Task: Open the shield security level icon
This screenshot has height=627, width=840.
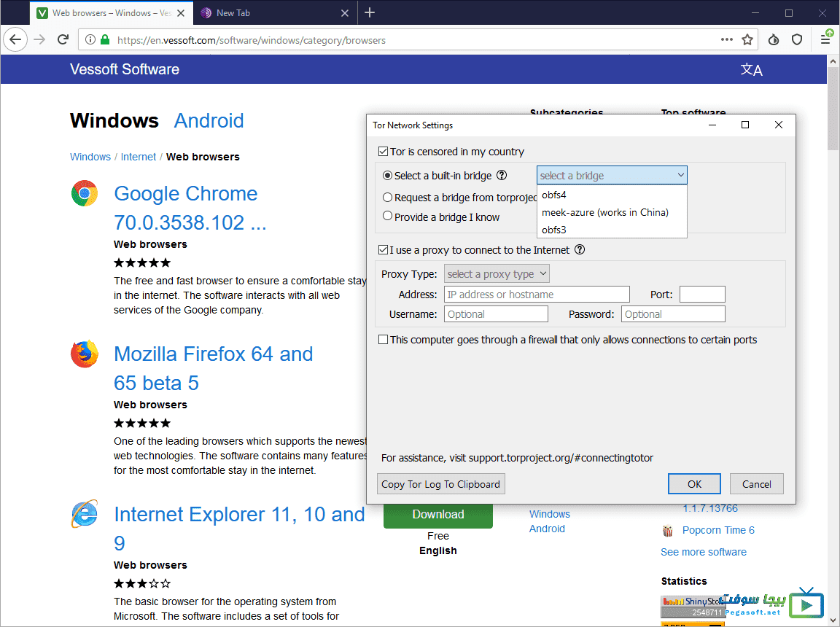Action: click(x=797, y=39)
